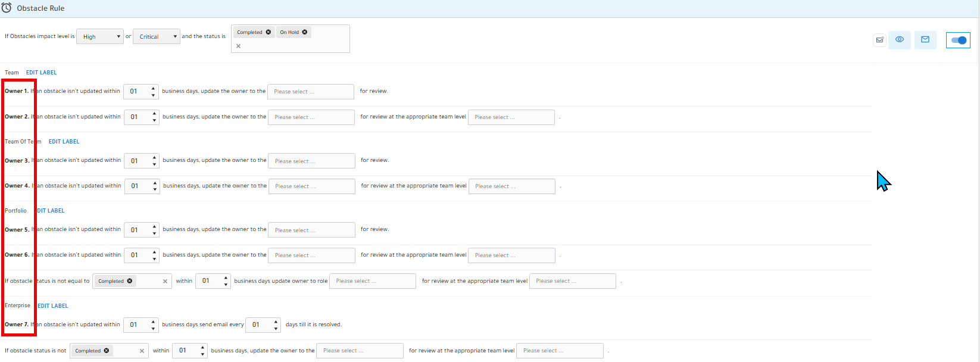980x362 pixels.
Task: Open Owner 5 owner Please select dropdown
Action: coord(312,230)
